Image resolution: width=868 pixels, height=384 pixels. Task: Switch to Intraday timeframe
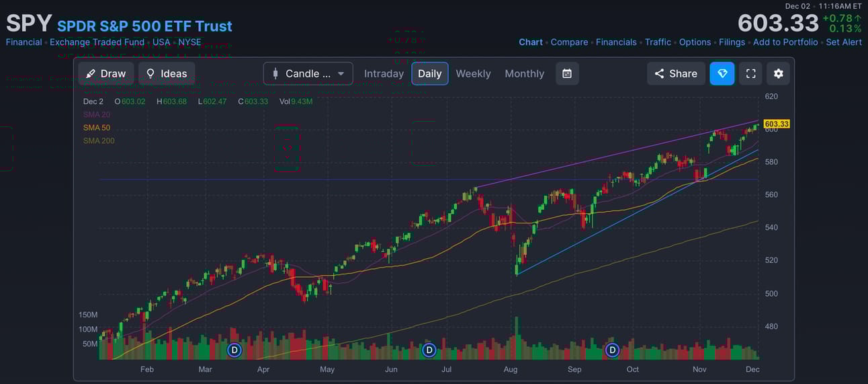point(384,73)
